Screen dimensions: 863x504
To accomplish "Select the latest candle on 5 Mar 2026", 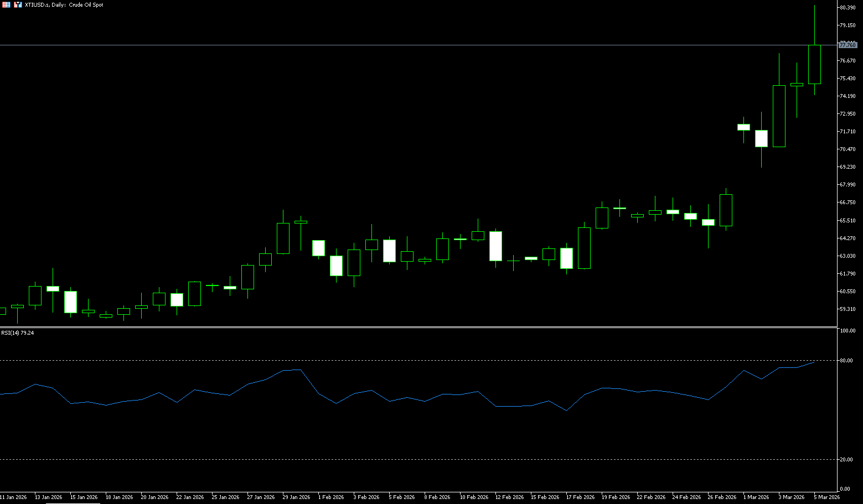I will click(x=814, y=64).
